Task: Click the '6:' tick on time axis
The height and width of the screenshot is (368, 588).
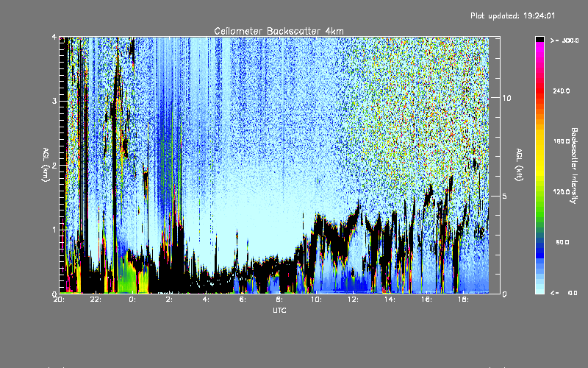Action: pos(243,300)
